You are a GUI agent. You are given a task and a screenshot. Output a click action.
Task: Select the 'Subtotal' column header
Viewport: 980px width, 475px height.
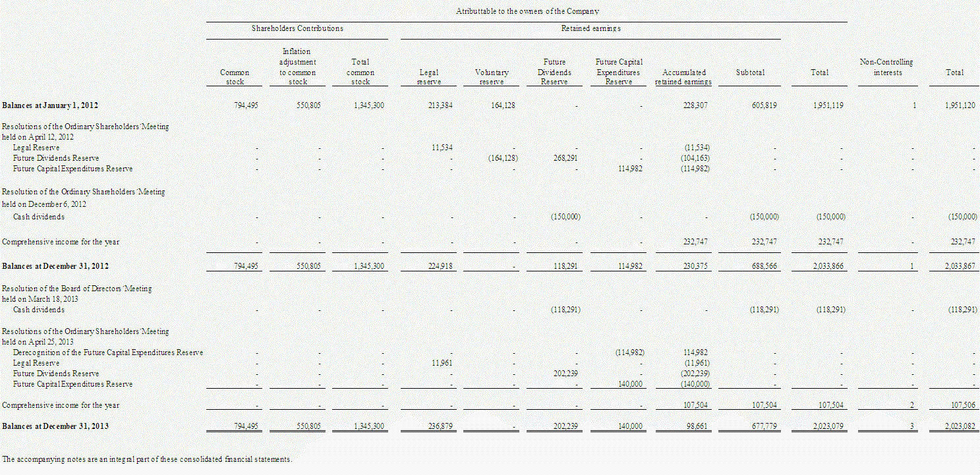point(750,72)
